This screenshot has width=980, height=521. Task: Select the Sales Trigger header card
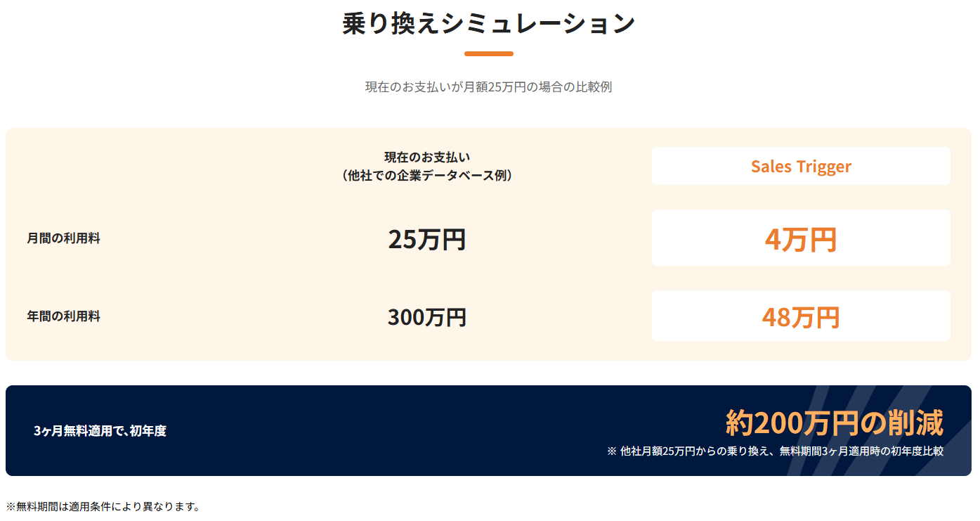[801, 166]
